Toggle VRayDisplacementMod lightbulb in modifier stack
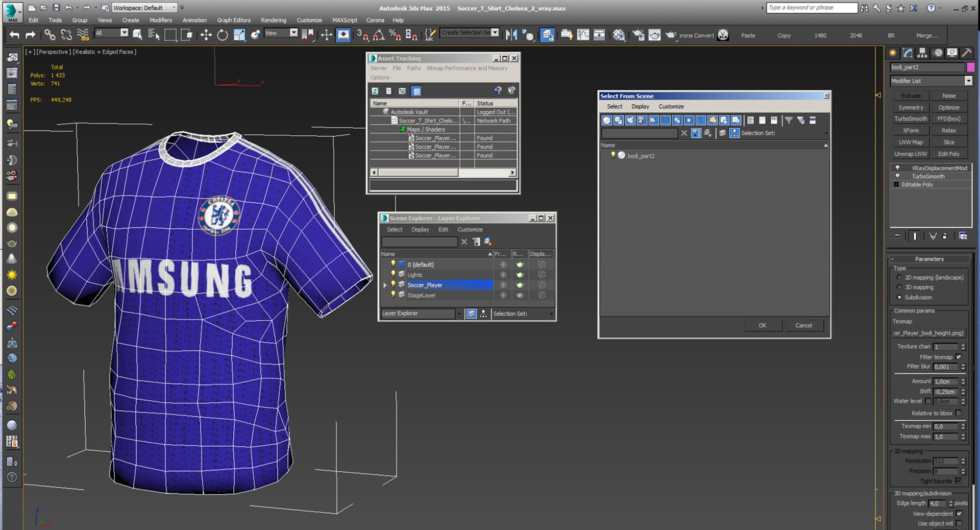The image size is (980, 530). [897, 168]
